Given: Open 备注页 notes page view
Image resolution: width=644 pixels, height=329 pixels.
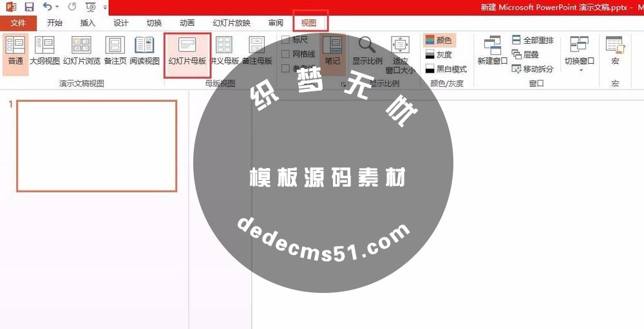Looking at the screenshot, I should [115, 51].
